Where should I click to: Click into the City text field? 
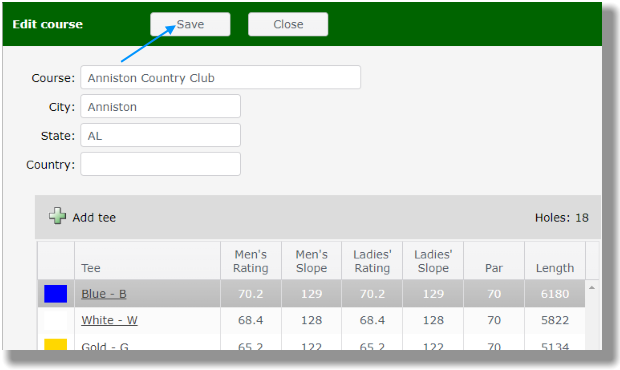[161, 106]
